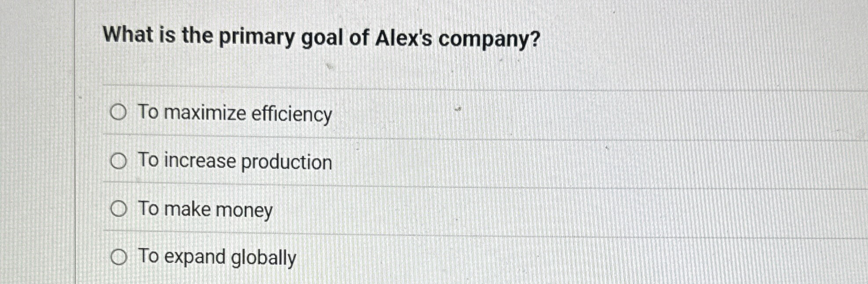This screenshot has width=868, height=284.
Task: Select the "To expand globally" radio button
Action: pyautogui.click(x=119, y=257)
